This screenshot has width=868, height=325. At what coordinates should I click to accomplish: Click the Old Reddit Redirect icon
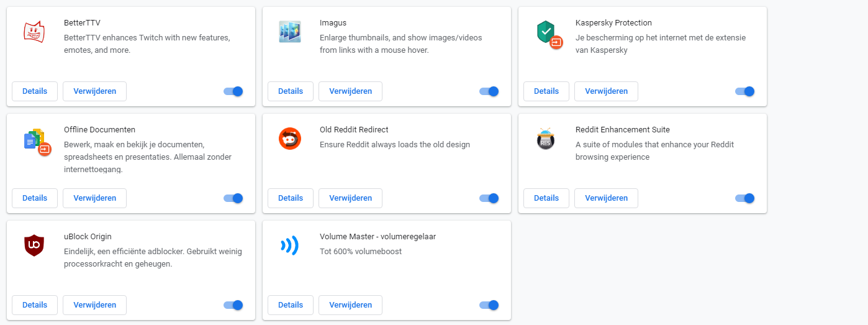click(x=290, y=139)
